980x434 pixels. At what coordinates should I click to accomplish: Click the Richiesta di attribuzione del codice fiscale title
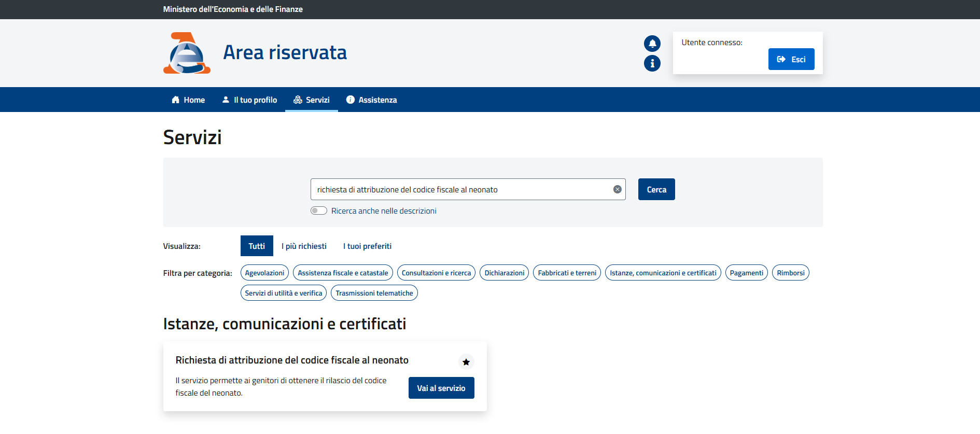click(292, 360)
